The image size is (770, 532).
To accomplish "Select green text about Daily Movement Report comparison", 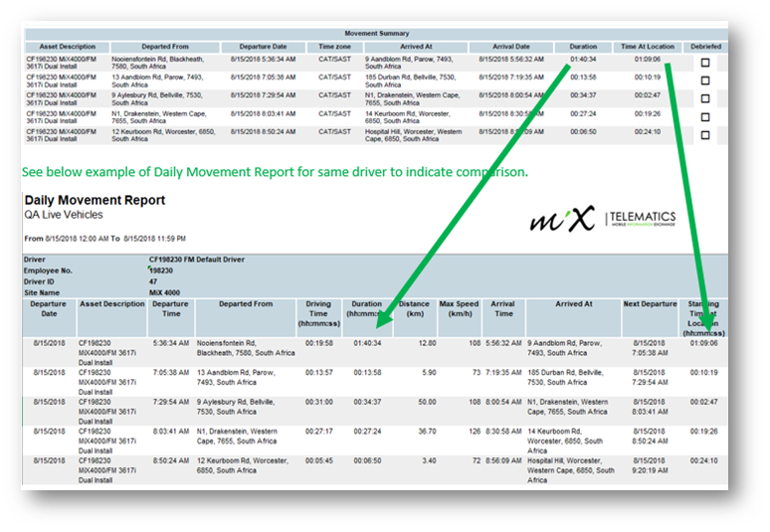I will pyautogui.click(x=275, y=172).
